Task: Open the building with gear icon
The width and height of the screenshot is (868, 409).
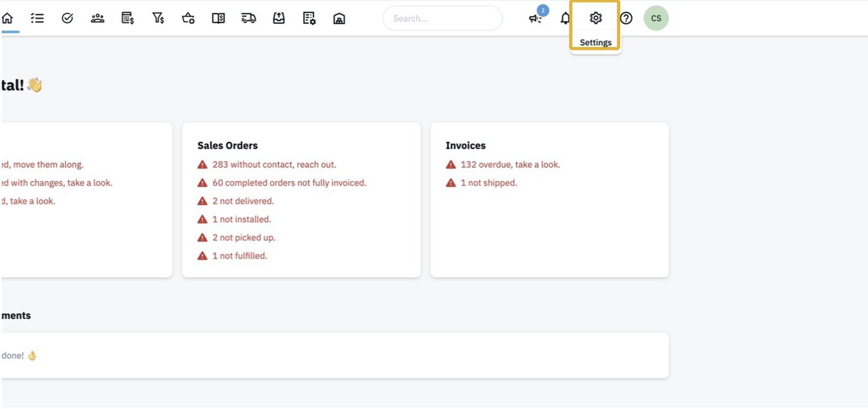Action: click(309, 18)
